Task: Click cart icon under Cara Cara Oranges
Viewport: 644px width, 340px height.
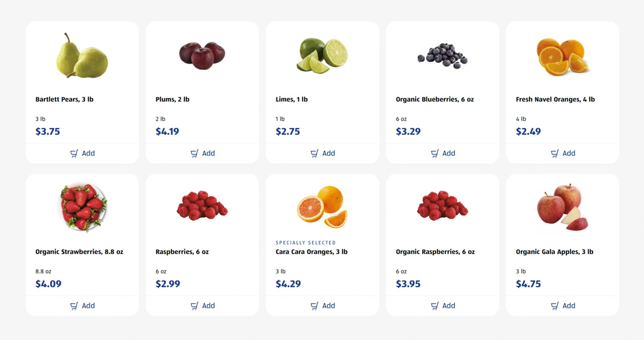Action: pyautogui.click(x=314, y=306)
